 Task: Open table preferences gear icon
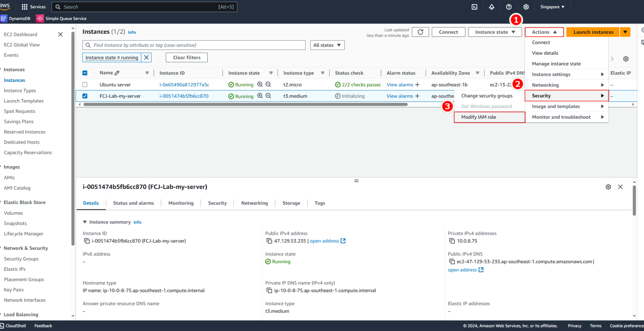[x=626, y=59]
